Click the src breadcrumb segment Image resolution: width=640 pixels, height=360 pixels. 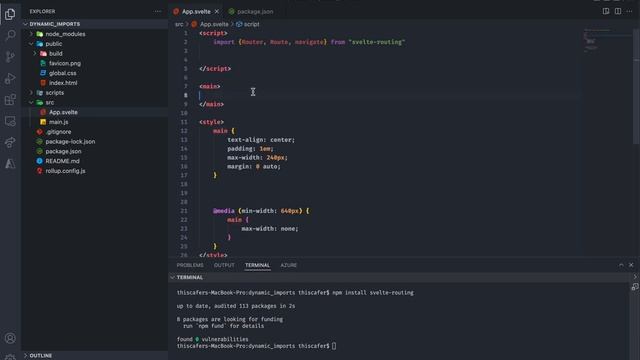pyautogui.click(x=179, y=24)
